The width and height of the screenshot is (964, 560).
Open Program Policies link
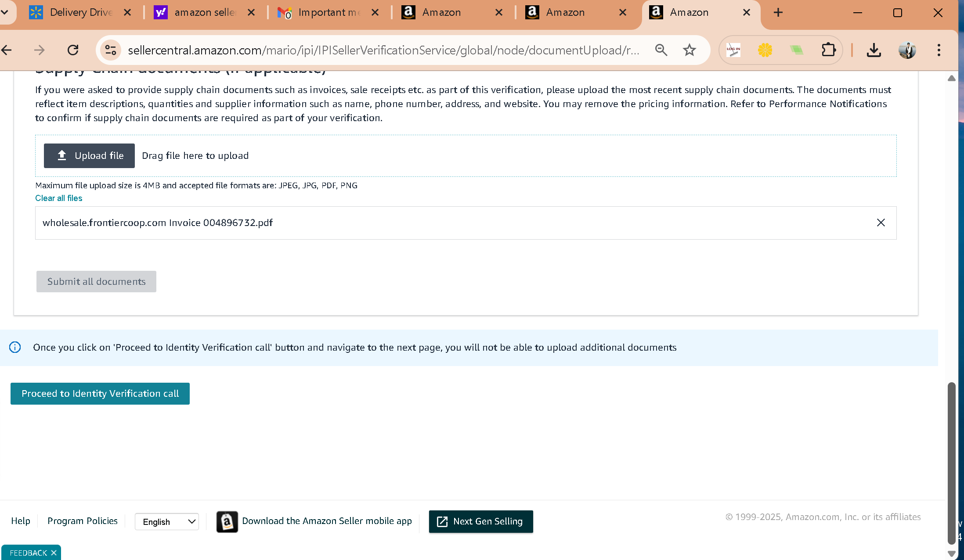[83, 521]
